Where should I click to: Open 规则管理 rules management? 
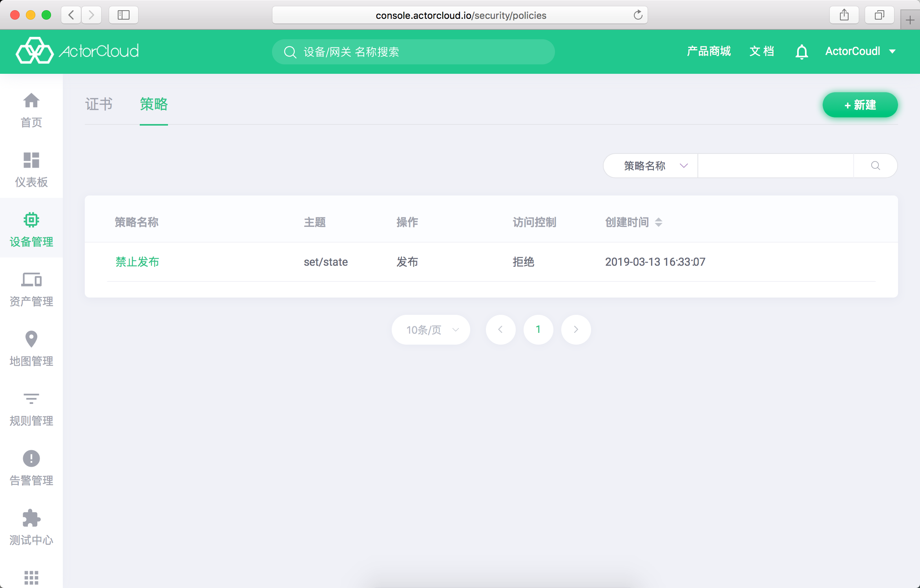coord(31,409)
